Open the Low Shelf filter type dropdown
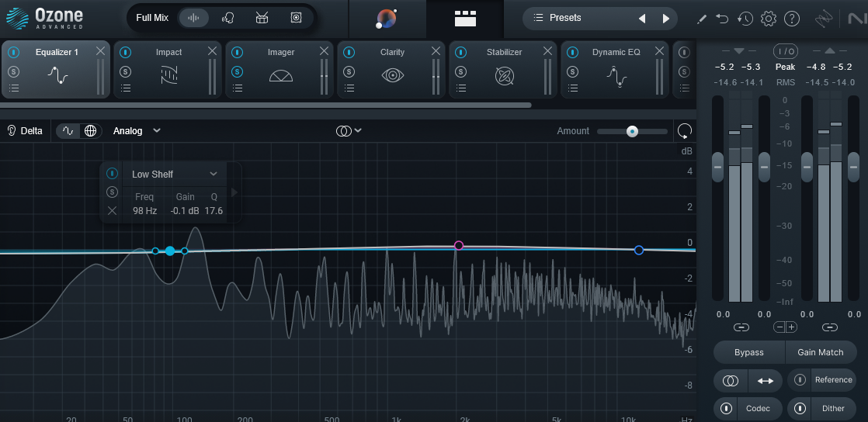The image size is (868, 422). [x=174, y=175]
